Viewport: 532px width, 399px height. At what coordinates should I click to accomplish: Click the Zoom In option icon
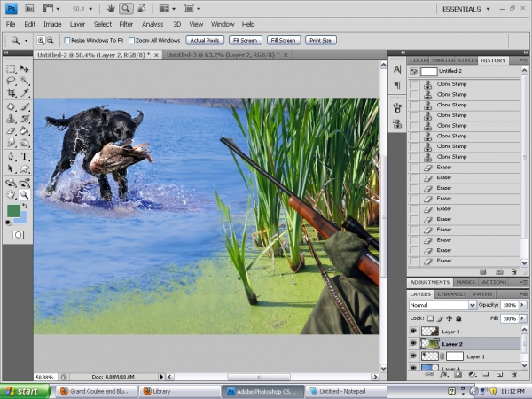41,41
